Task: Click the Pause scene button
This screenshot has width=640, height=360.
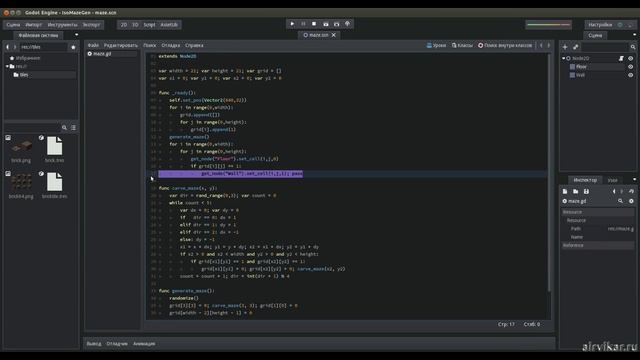Action: pyautogui.click(x=303, y=24)
